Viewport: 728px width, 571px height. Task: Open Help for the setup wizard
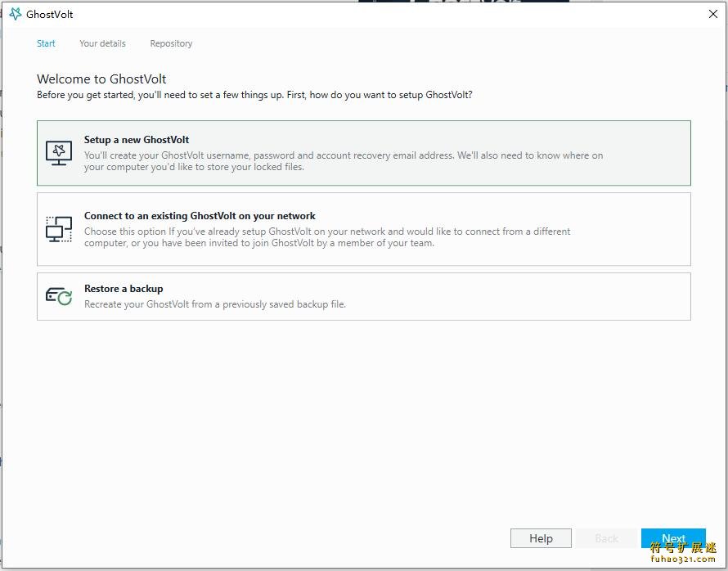[x=541, y=538]
